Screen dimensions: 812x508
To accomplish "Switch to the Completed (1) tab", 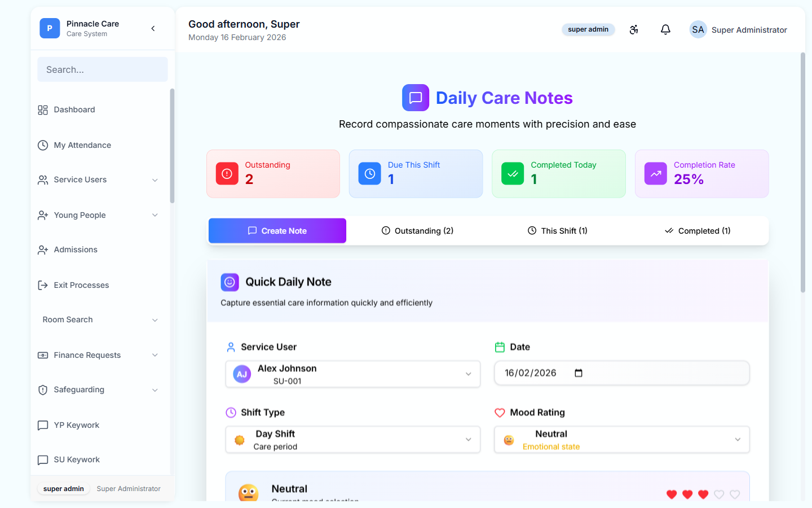I will (698, 231).
